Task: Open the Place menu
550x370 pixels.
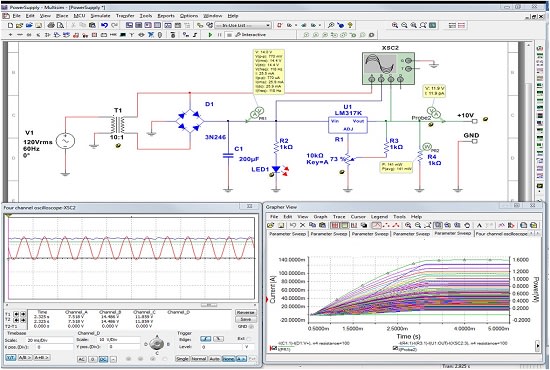Action: click(62, 16)
